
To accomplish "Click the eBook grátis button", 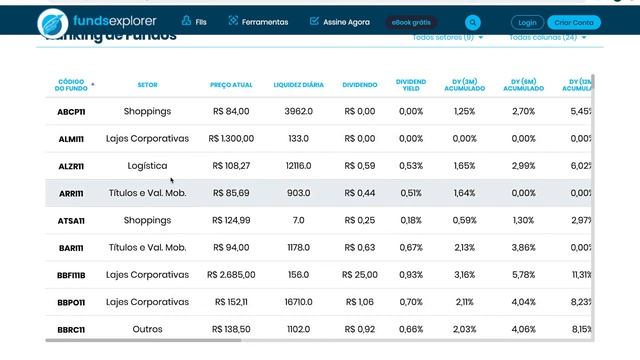I will click(411, 22).
